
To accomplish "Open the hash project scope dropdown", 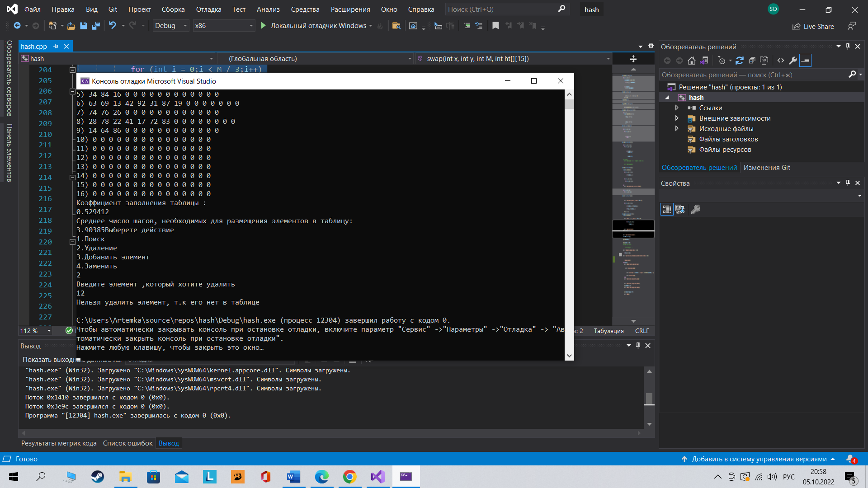I will coord(117,59).
